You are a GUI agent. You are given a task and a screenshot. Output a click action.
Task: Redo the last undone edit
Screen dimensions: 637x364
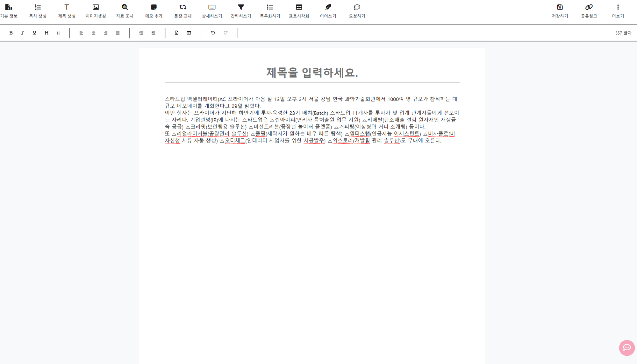[225, 33]
